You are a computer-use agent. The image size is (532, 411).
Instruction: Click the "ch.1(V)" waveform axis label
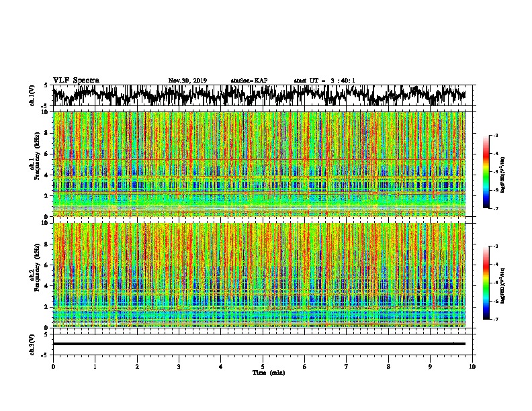(32, 95)
